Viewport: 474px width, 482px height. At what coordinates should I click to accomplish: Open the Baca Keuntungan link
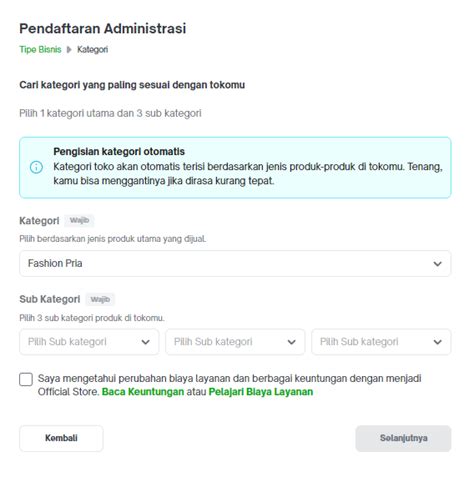(143, 392)
